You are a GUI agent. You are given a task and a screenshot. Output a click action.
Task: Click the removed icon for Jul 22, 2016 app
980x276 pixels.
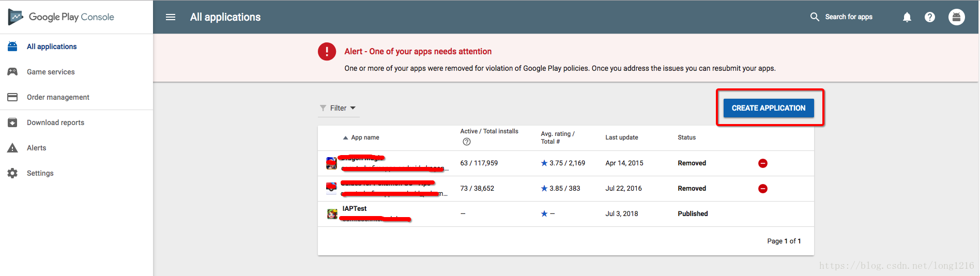point(763,189)
